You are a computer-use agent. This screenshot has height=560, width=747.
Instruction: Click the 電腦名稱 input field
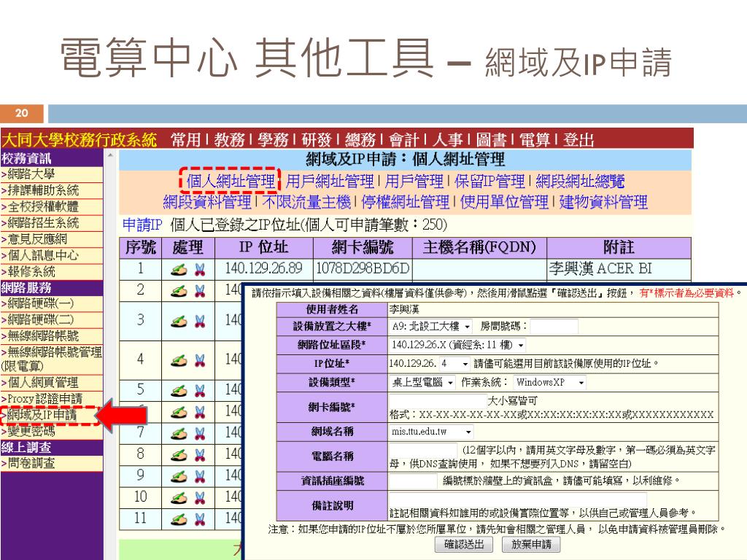423,450
